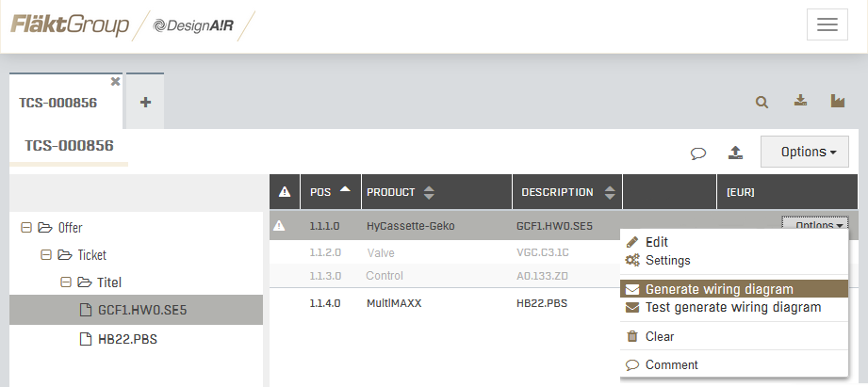Choose Test generate wiring diagram
Viewport: 868px width, 387px height.
point(732,307)
